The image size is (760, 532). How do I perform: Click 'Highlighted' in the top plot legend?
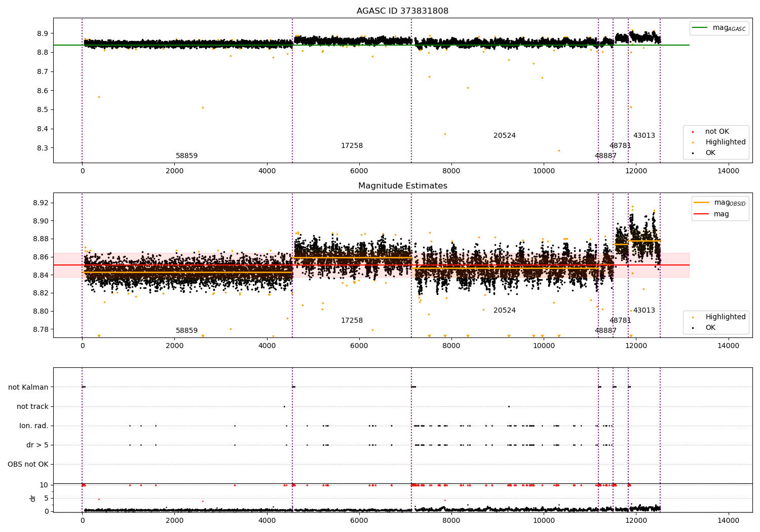719,142
